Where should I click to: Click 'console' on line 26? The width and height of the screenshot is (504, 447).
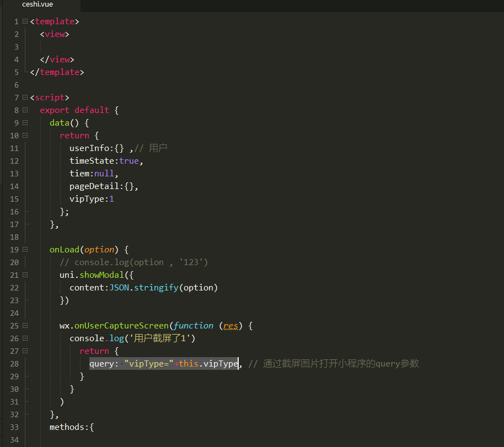[87, 338]
